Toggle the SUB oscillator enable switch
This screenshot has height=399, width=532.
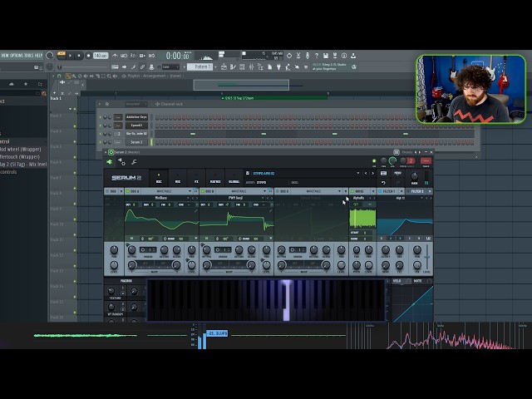(107, 191)
